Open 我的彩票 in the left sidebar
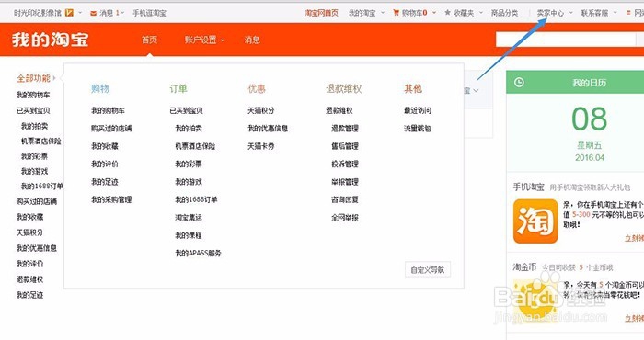The width and height of the screenshot is (644, 340). click(x=35, y=156)
